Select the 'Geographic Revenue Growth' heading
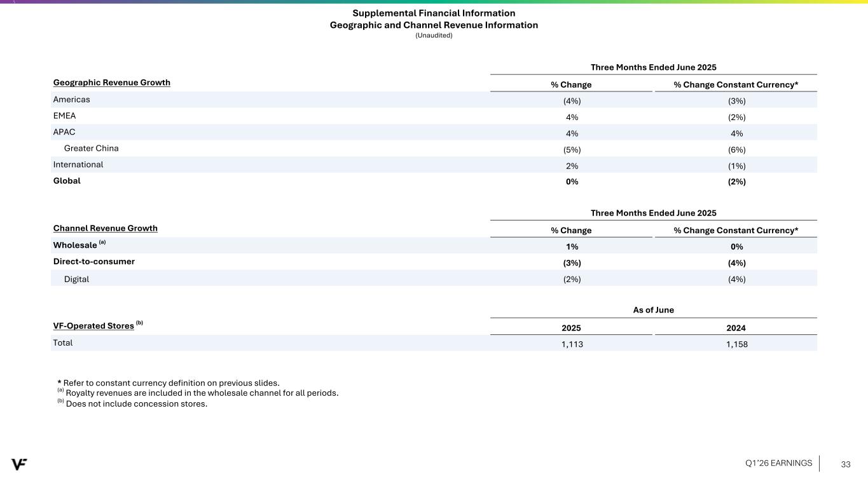 [x=112, y=83]
